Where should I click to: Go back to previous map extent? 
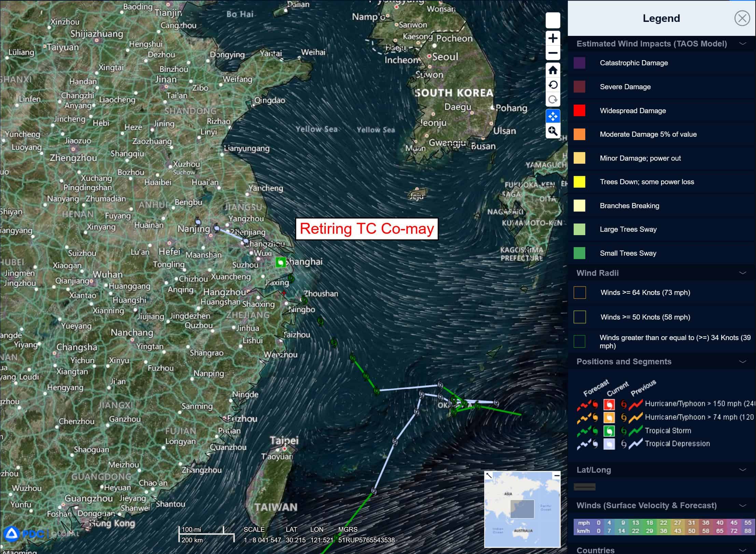[553, 85]
